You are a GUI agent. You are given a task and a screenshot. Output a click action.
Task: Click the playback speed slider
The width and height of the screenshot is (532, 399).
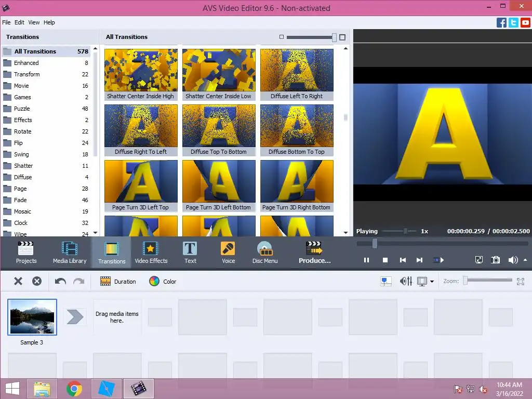tap(399, 231)
